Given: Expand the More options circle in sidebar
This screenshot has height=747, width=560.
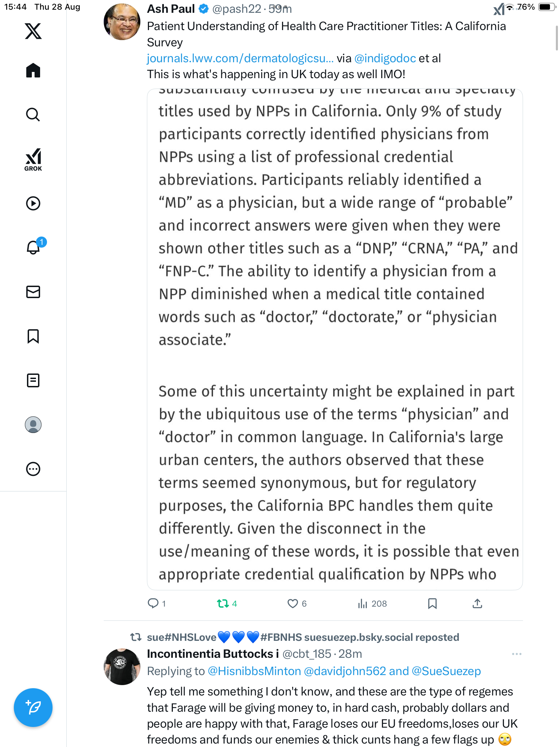Looking at the screenshot, I should coord(33,469).
